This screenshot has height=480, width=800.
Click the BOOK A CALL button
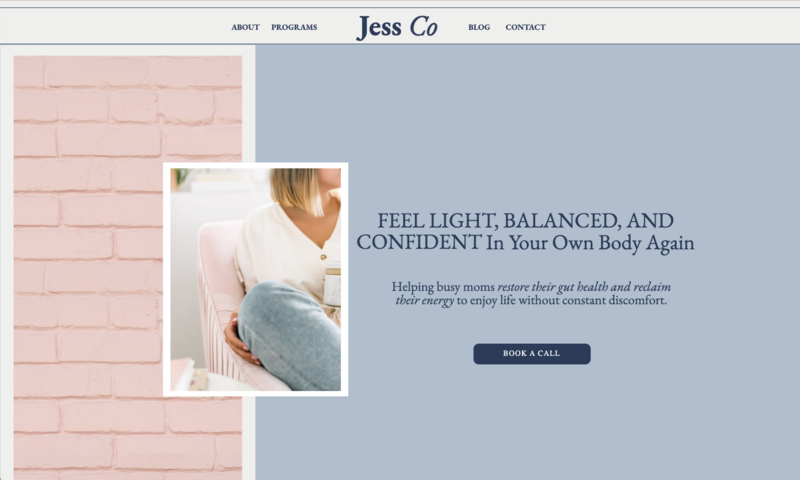tap(532, 353)
